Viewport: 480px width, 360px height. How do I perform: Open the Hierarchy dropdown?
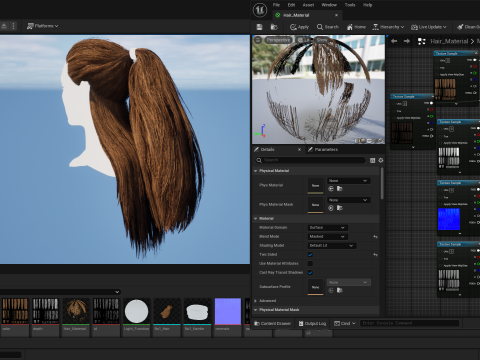pyautogui.click(x=388, y=27)
